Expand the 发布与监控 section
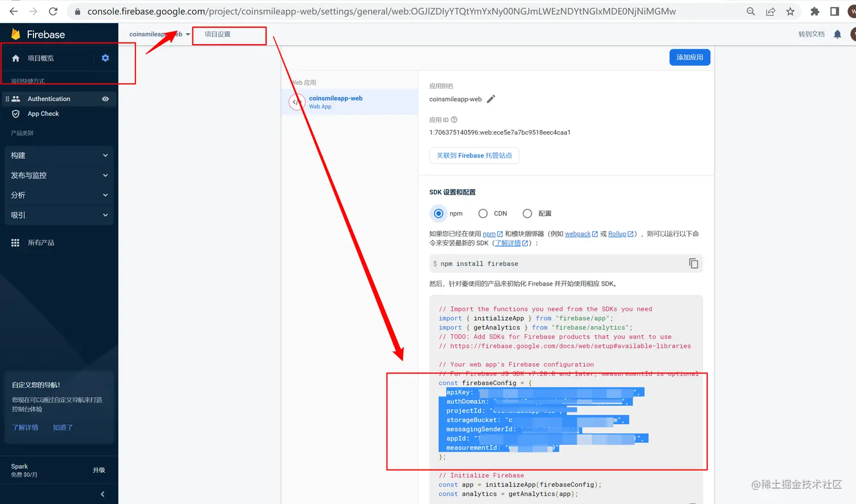Image resolution: width=856 pixels, height=504 pixels. click(x=59, y=175)
